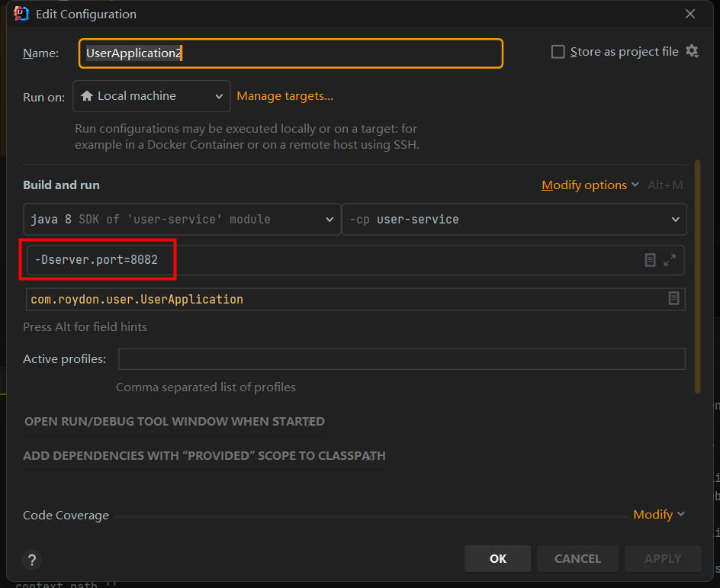Click the help question mark icon
The height and width of the screenshot is (588, 720).
click(x=31, y=559)
